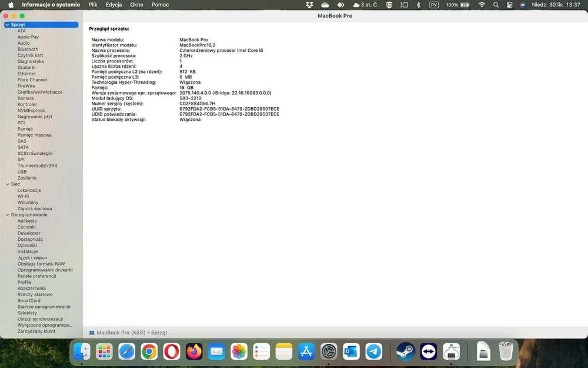Select Pamięć masowa in sidebar
Image resolution: width=588 pixels, height=368 pixels.
pos(35,135)
